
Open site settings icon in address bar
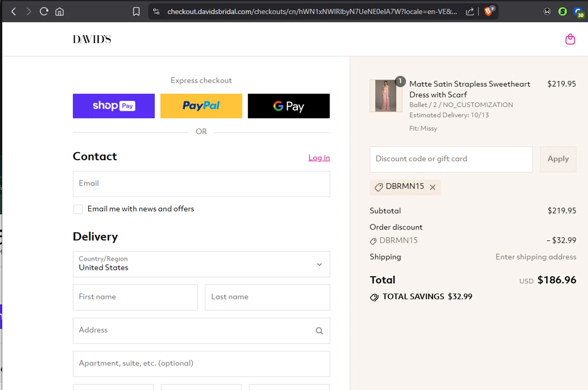(x=156, y=11)
